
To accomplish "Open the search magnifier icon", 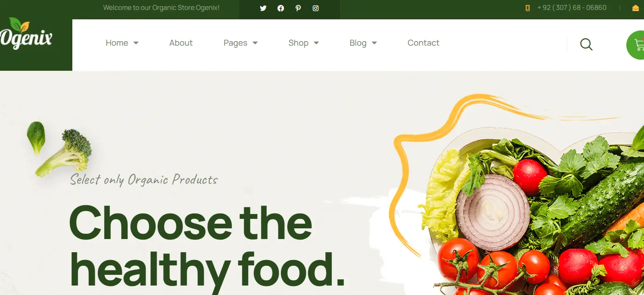I will pyautogui.click(x=586, y=44).
